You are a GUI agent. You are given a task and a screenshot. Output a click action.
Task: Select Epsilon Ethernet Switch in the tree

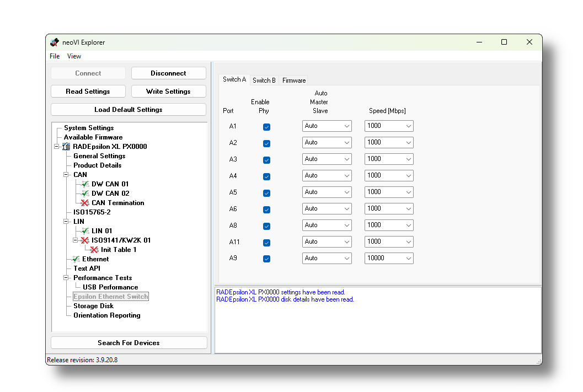tap(111, 297)
